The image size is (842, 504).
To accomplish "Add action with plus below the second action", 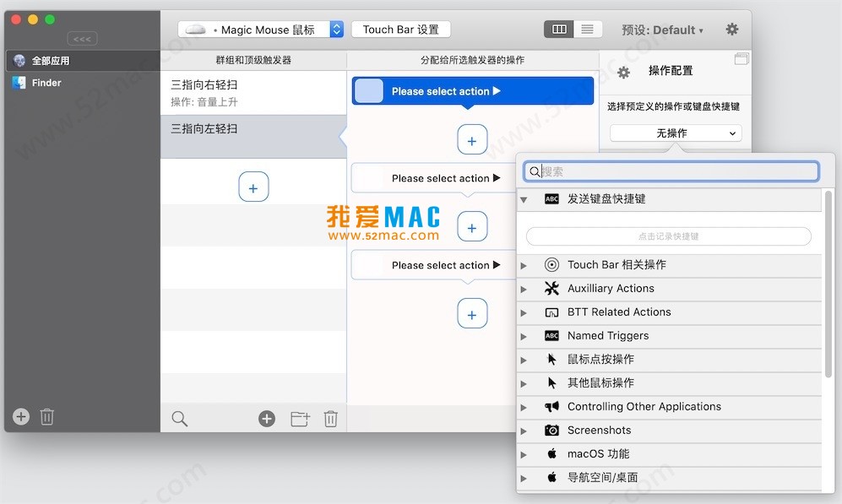I will (x=472, y=226).
